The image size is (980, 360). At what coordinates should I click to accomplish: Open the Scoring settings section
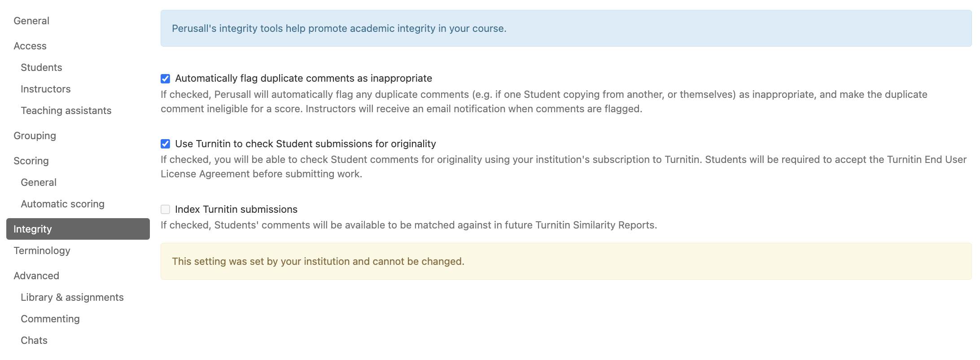tap(31, 160)
